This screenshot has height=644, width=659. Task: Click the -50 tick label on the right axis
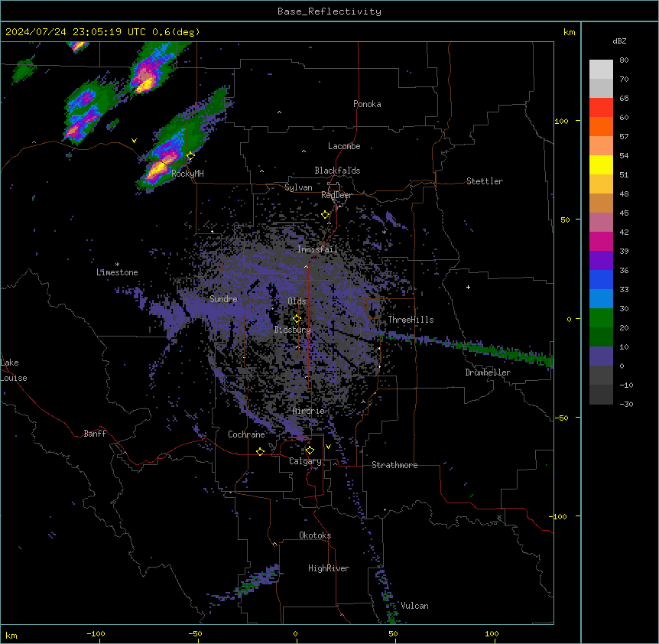[561, 418]
